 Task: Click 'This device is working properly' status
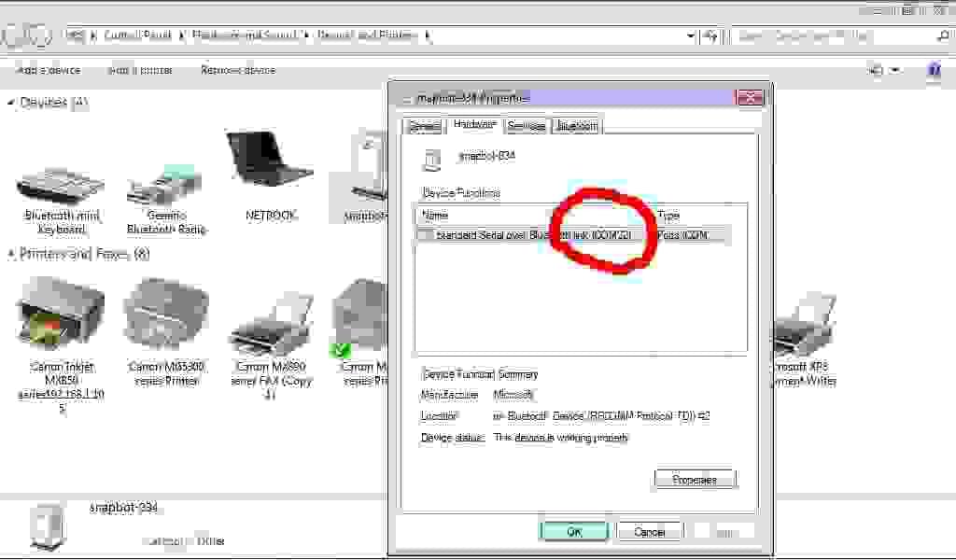click(x=560, y=438)
